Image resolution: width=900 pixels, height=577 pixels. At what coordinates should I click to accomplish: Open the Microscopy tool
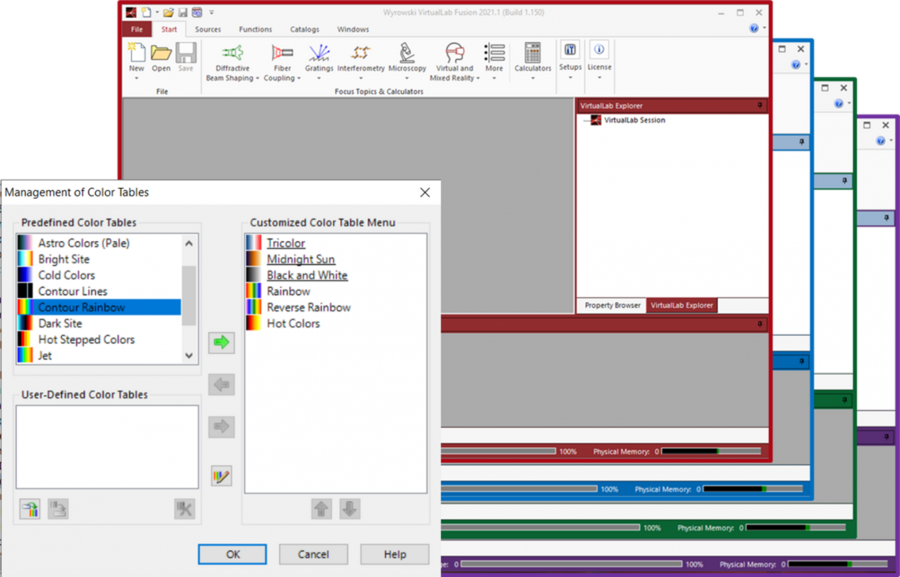[x=407, y=53]
